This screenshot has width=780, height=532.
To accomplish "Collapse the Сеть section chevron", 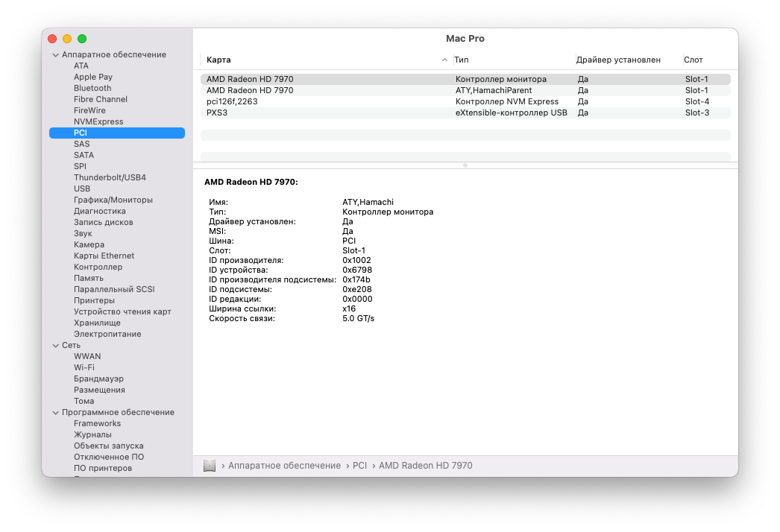I will (x=56, y=346).
